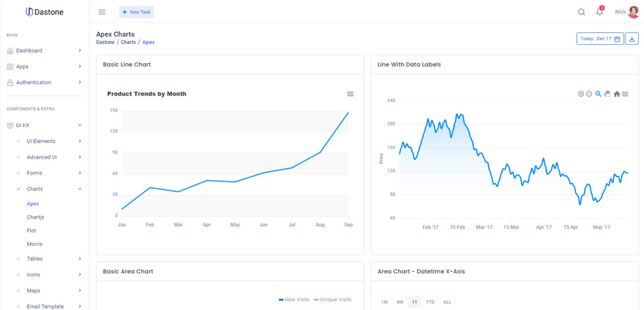Select the 1M range button
The height and width of the screenshot is (310, 644).
(385, 302)
